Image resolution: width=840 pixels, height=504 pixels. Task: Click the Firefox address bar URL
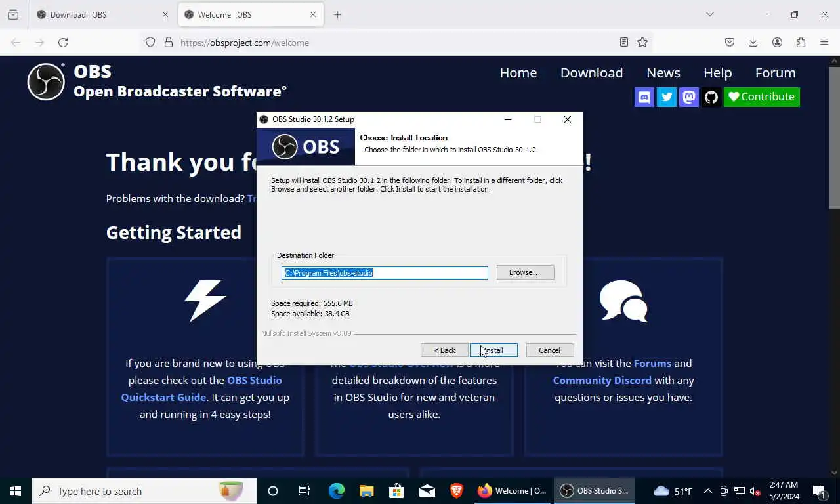(244, 43)
